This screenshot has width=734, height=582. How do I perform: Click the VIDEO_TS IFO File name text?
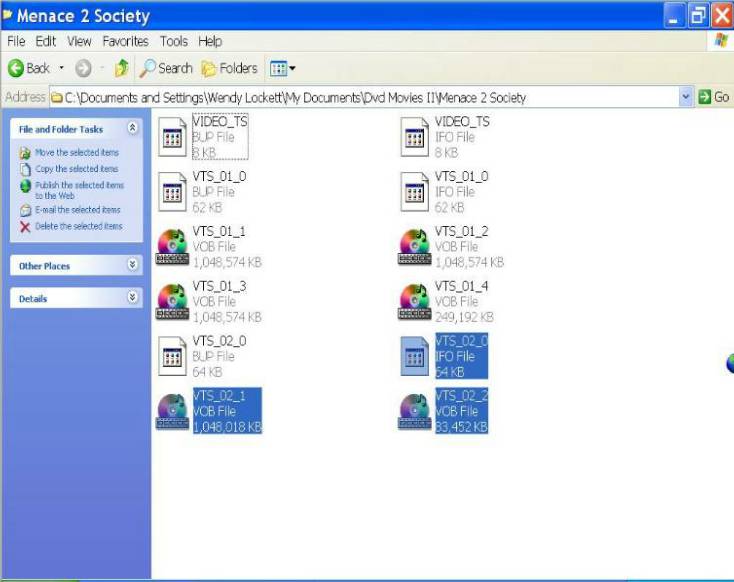click(462, 122)
